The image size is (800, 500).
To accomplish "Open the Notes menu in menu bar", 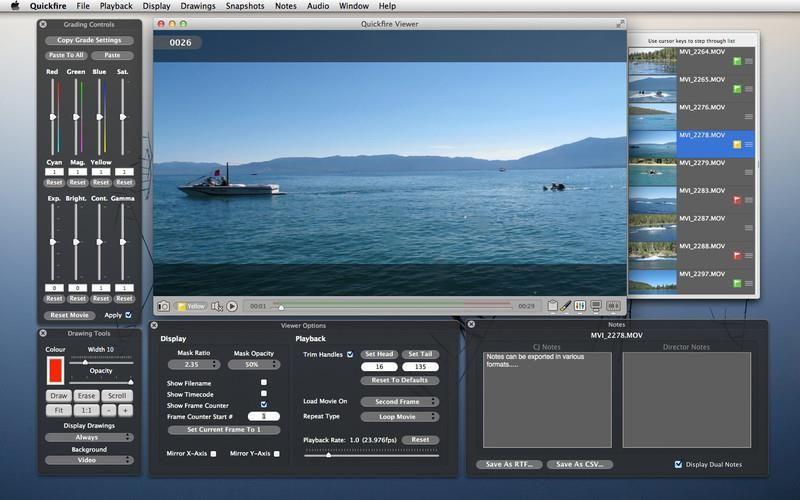I will 286,6.
